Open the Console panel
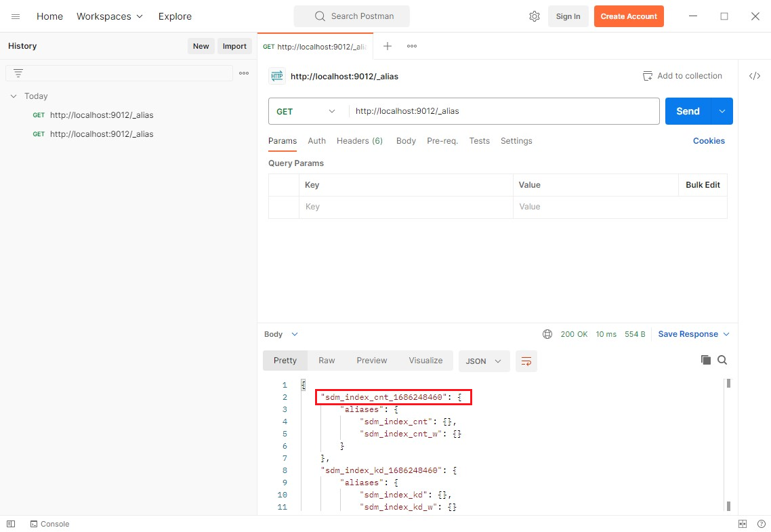The image size is (771, 532). coord(49,524)
